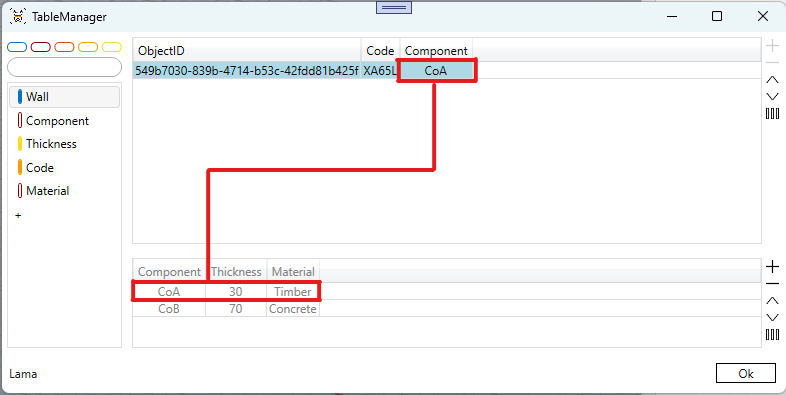786x395 pixels.
Task: Select the CoB cell
Action: 169,309
